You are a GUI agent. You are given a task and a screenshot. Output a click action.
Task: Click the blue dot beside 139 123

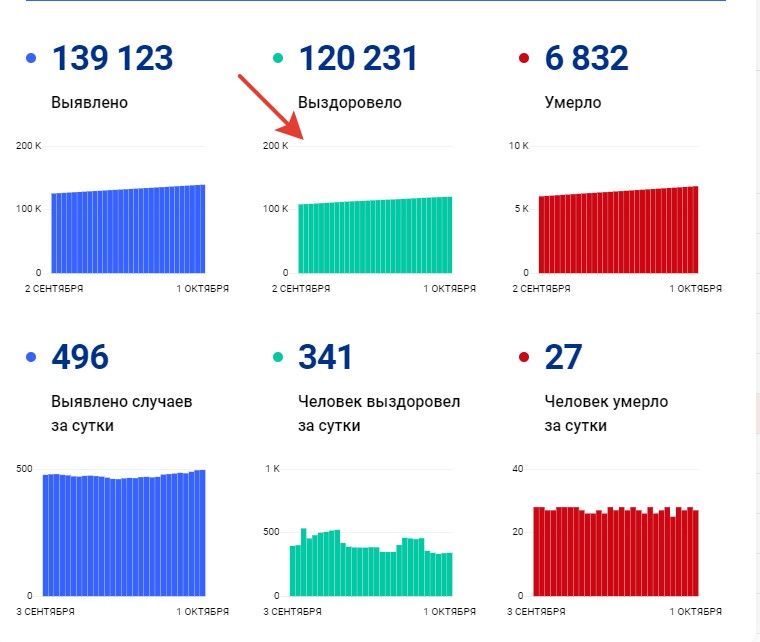(x=32, y=60)
